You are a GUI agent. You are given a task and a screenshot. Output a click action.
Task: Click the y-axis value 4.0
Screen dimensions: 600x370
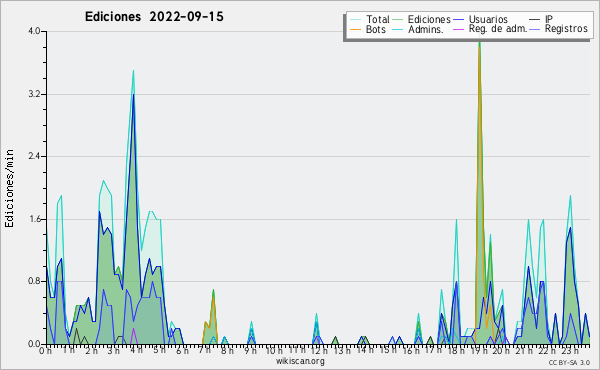point(34,31)
